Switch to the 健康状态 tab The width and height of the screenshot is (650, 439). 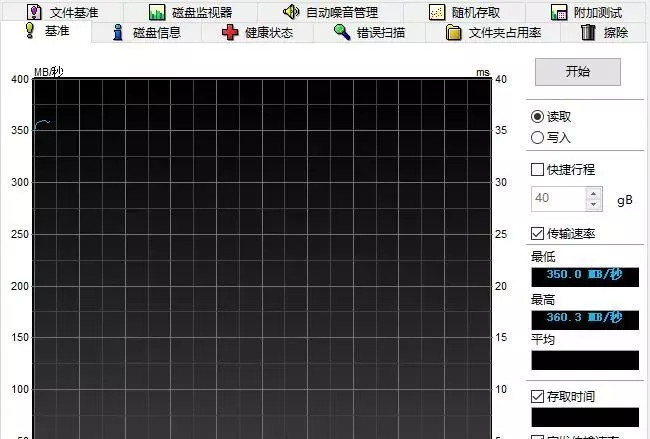[257, 32]
